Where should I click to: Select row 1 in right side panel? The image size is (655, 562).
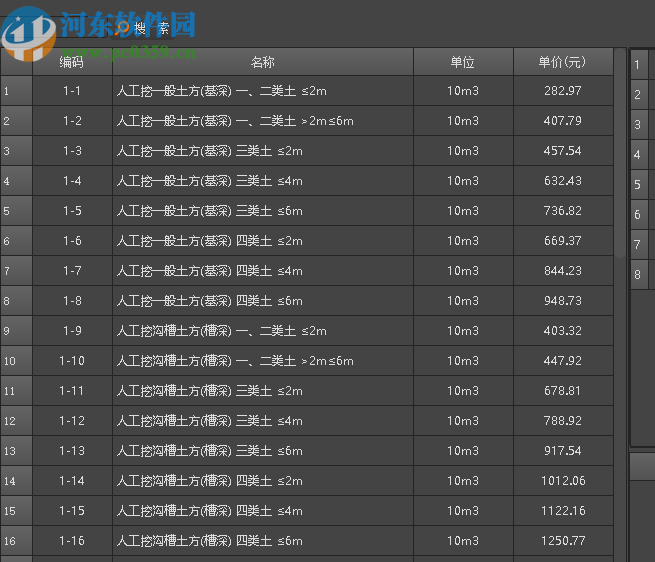[x=639, y=65]
